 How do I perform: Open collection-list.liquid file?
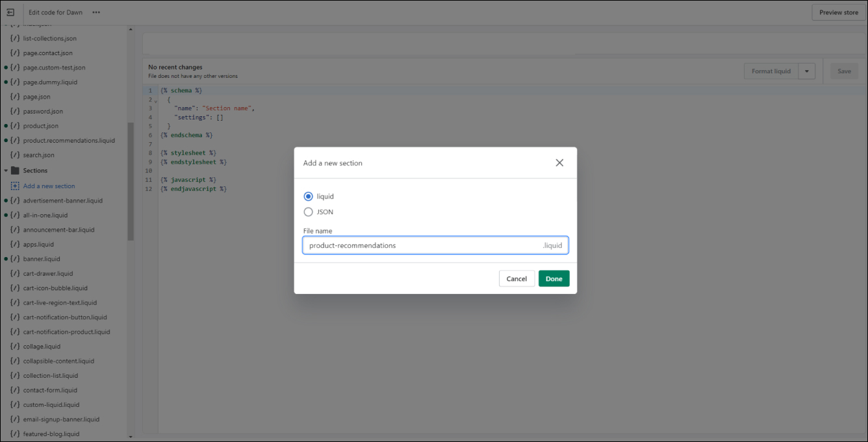[x=50, y=376]
